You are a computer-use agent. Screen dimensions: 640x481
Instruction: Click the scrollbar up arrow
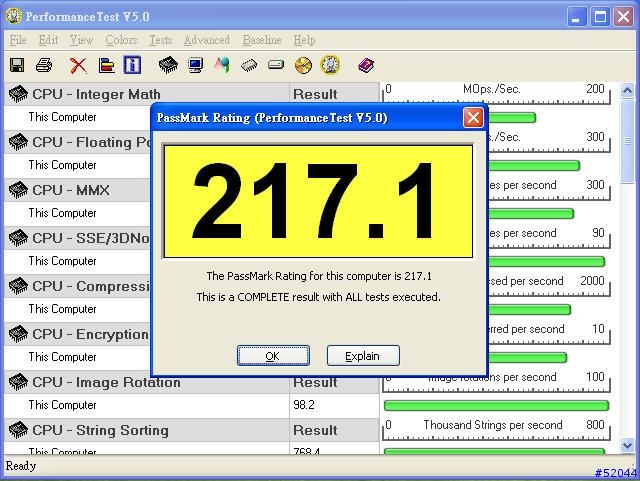[x=627, y=90]
